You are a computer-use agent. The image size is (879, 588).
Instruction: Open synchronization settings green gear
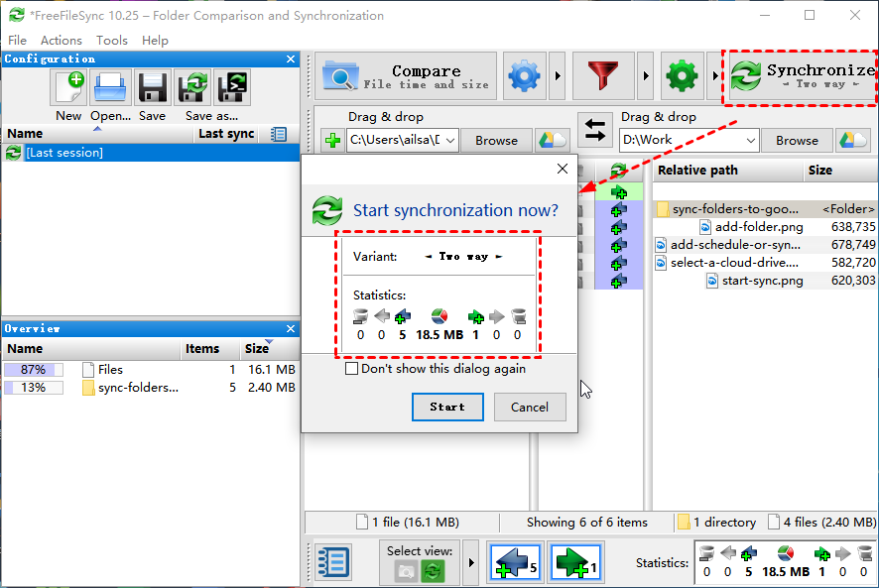(682, 76)
